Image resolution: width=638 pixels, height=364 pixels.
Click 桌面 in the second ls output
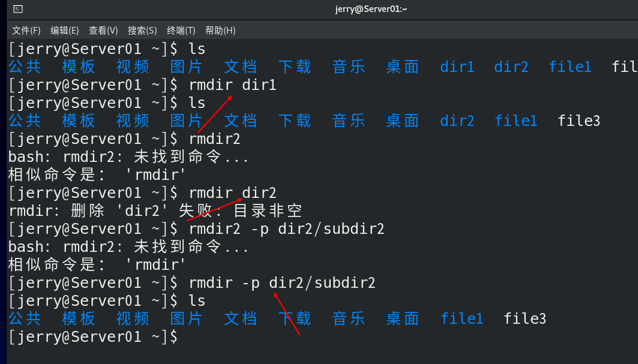point(402,121)
